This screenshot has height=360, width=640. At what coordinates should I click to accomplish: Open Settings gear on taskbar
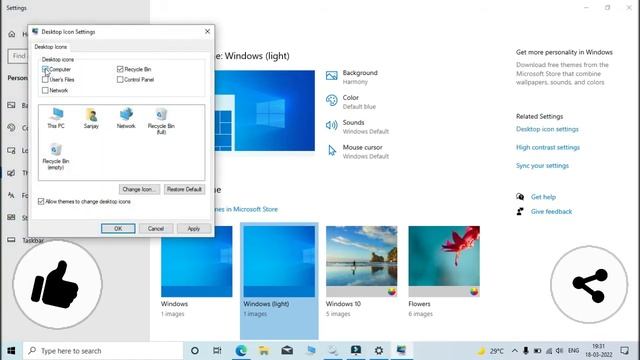pos(379,351)
